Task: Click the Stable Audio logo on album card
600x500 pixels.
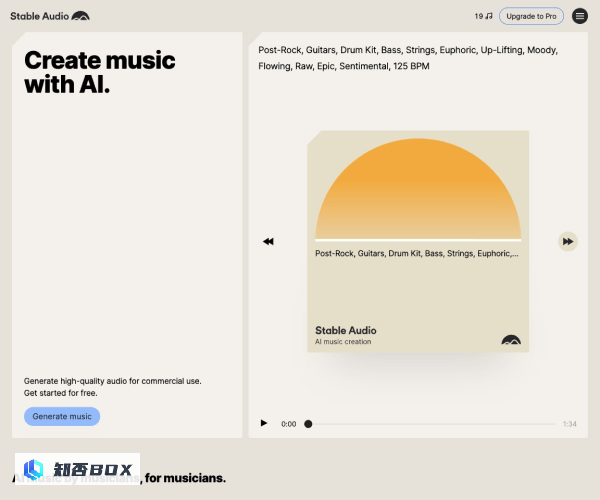Action: click(511, 340)
